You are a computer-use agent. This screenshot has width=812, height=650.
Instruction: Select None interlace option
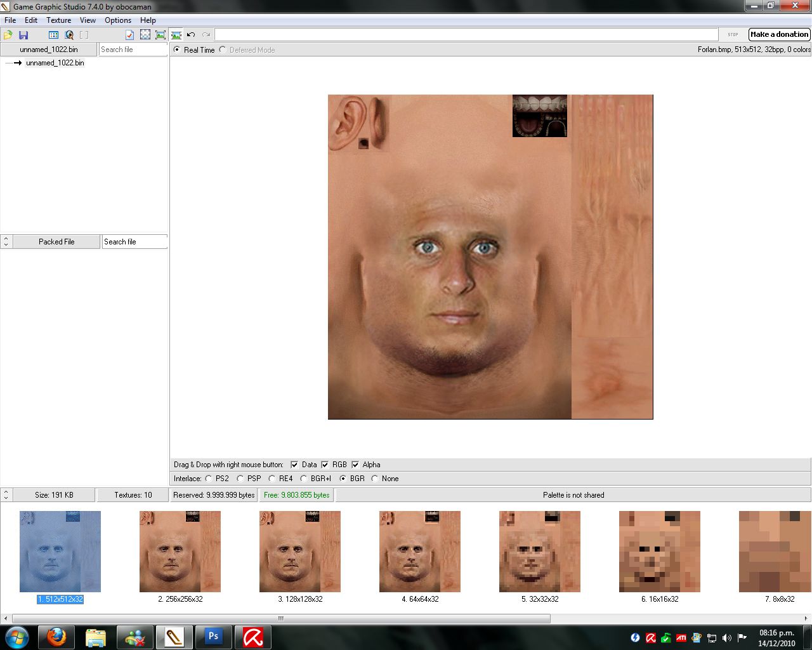[x=374, y=479]
